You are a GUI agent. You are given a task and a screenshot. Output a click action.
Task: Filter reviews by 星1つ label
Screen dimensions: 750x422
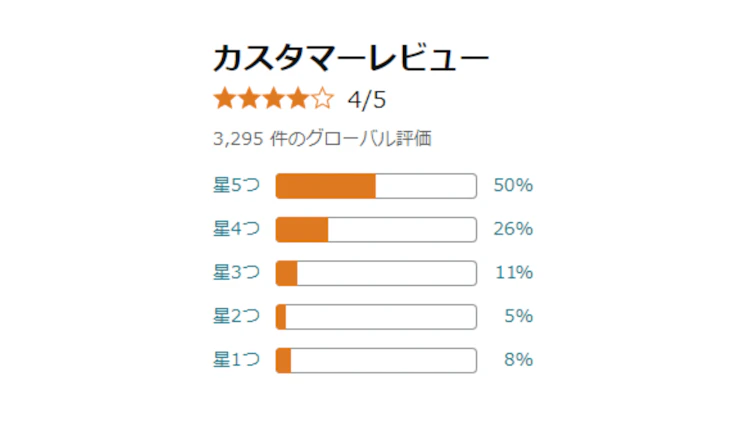coord(236,360)
